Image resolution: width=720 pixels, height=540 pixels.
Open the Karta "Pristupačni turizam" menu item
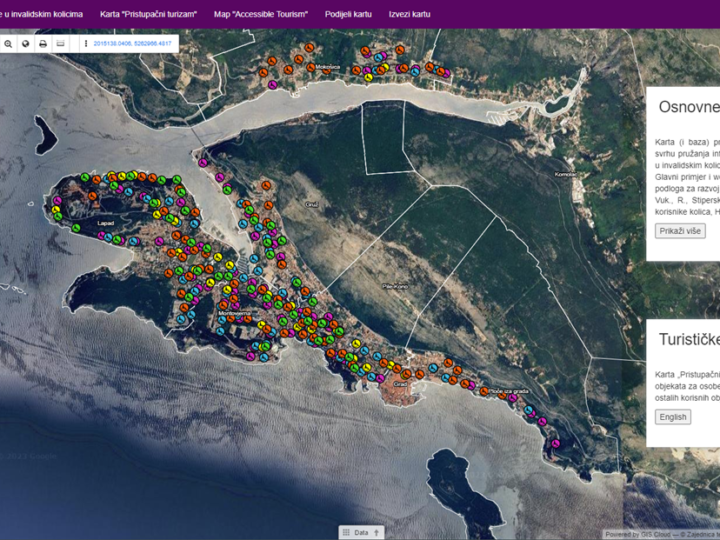pos(148,14)
